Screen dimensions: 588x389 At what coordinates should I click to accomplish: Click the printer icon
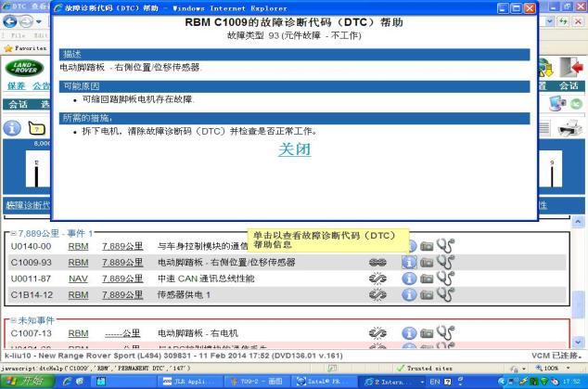[x=569, y=128]
